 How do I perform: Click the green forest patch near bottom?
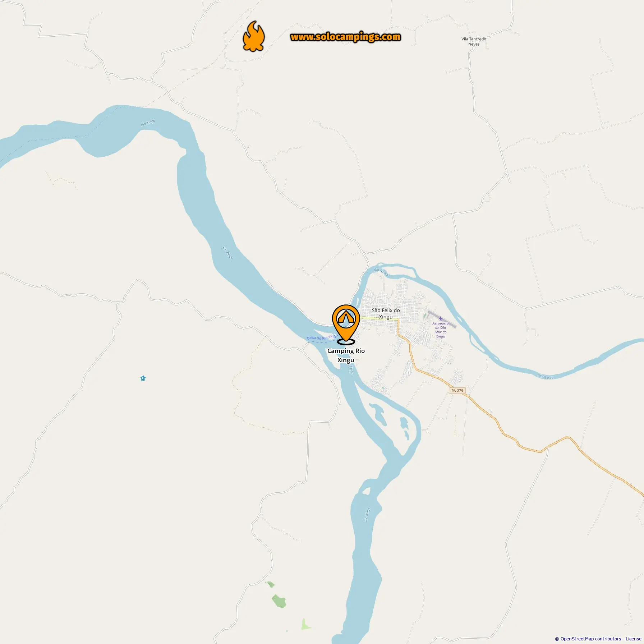click(x=279, y=601)
